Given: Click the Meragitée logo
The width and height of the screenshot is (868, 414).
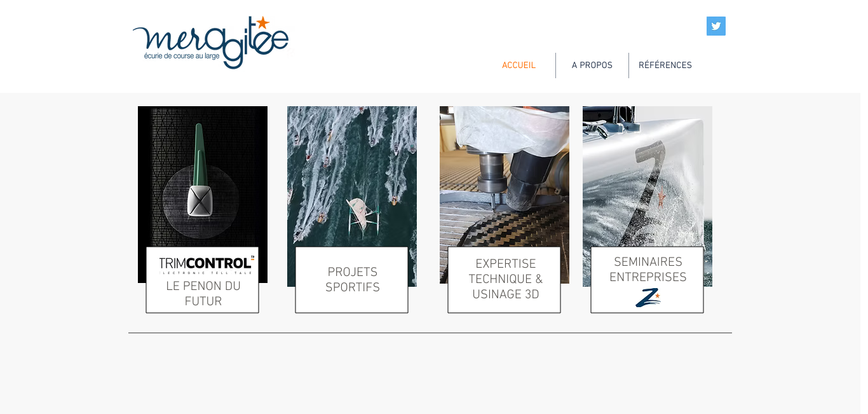Looking at the screenshot, I should click(x=210, y=42).
